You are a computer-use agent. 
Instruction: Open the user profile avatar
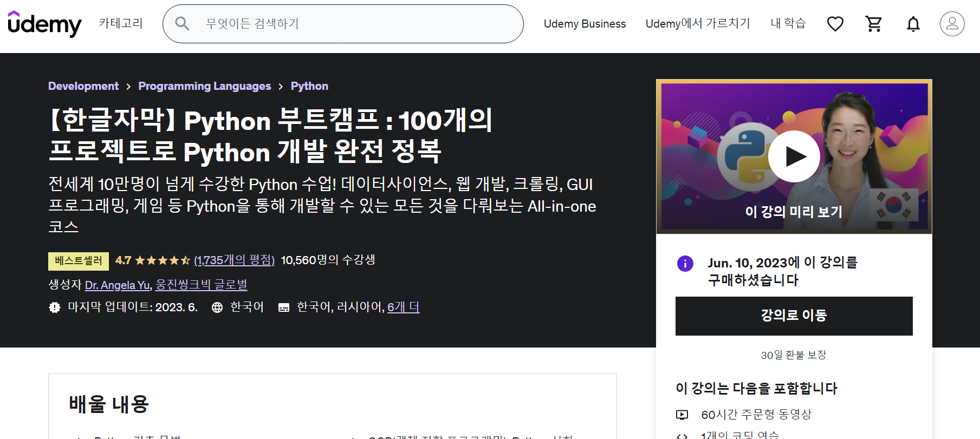[x=952, y=24]
